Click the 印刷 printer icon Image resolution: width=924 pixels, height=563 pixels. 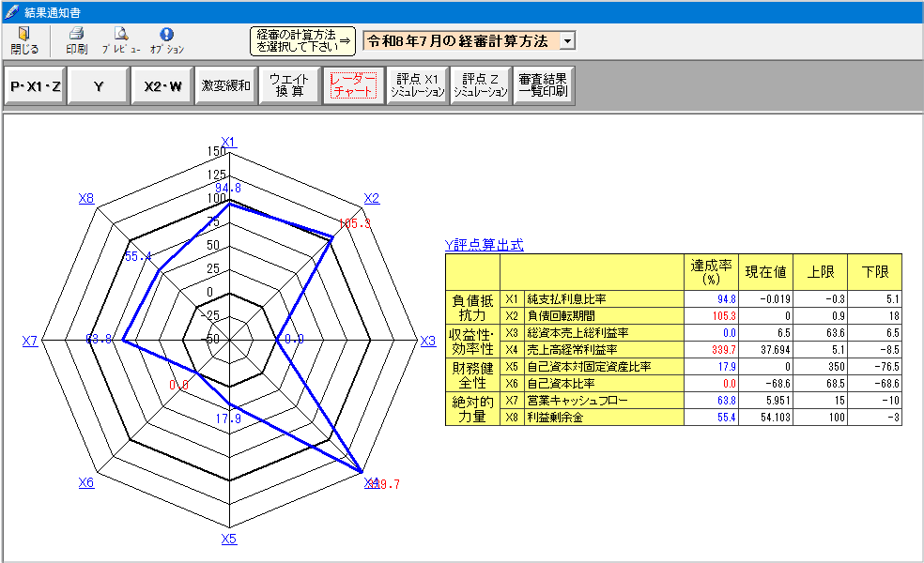(77, 34)
